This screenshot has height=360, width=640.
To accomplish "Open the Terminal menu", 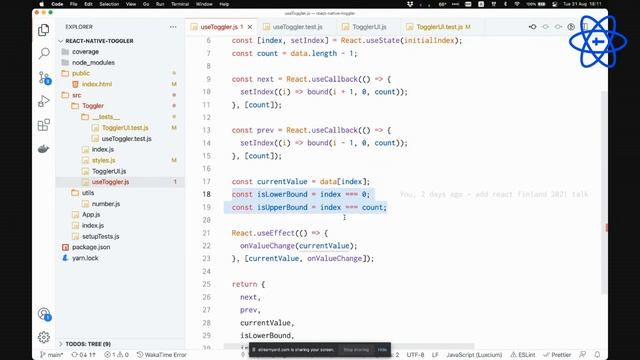I will click(180, 4).
